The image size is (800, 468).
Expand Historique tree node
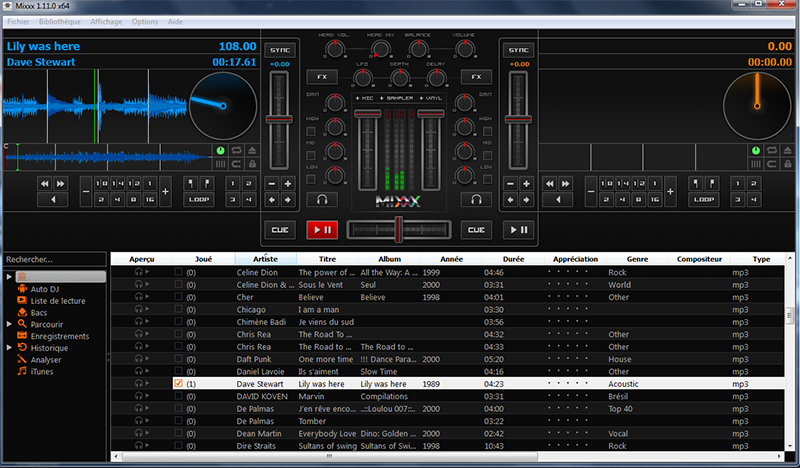tap(9, 348)
